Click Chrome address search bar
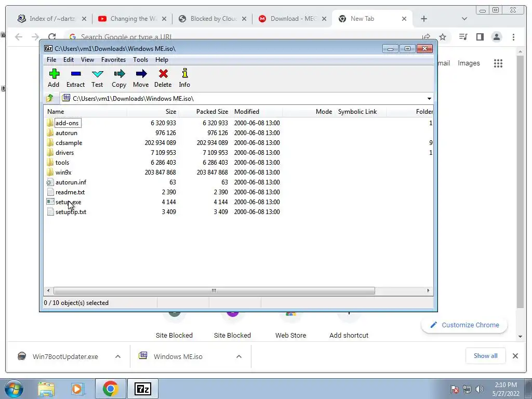This screenshot has width=532, height=399. (x=244, y=37)
